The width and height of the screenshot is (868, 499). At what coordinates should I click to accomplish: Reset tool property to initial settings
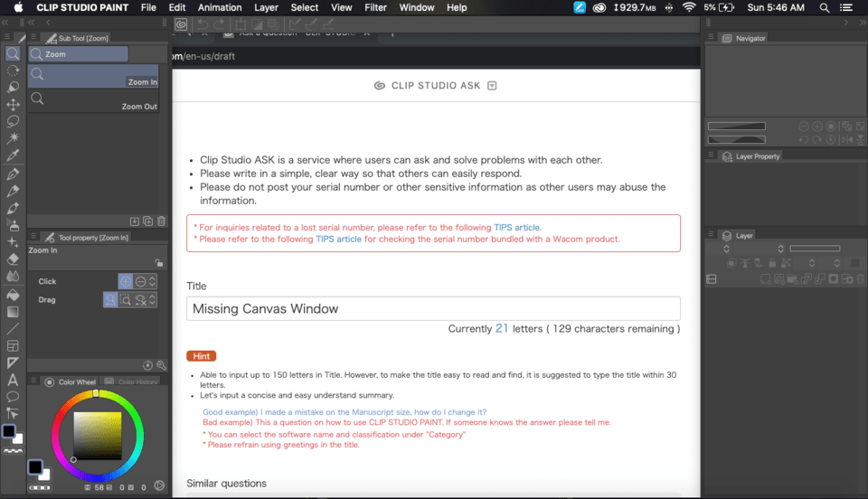point(147,365)
